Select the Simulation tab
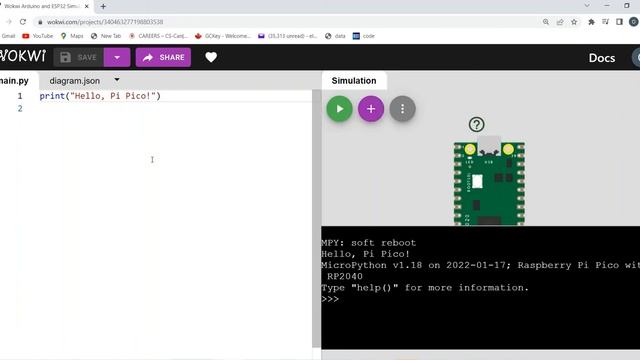This screenshot has height=360, width=640. (354, 81)
